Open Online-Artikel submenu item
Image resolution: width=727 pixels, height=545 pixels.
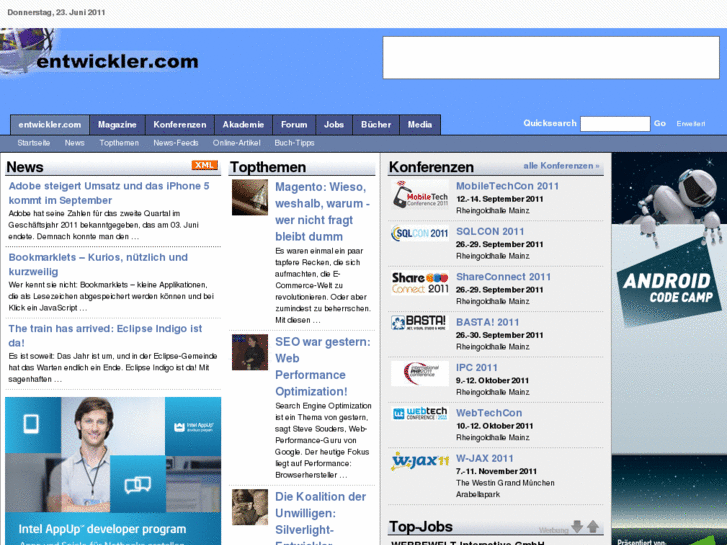tap(236, 143)
